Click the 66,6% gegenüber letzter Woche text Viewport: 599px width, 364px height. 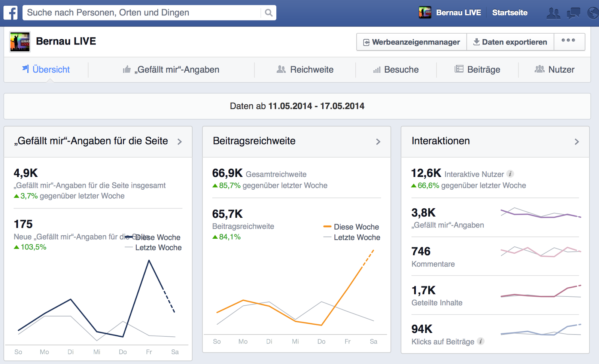click(x=468, y=186)
